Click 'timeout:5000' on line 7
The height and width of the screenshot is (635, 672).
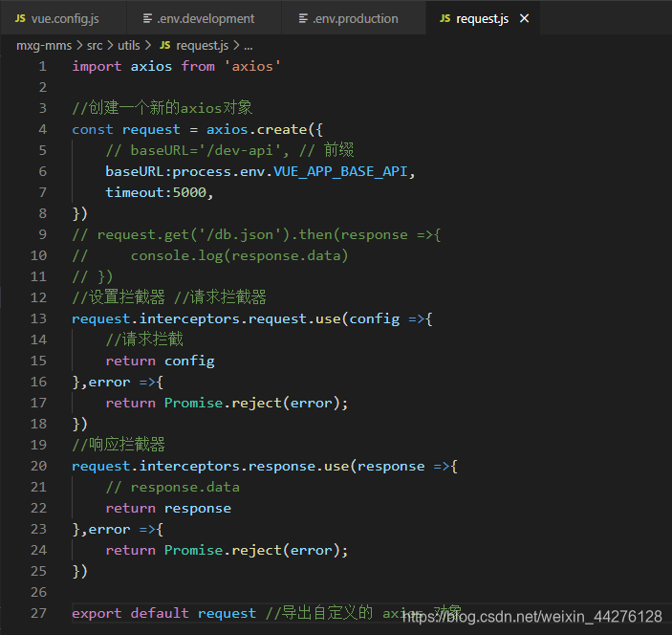pos(156,193)
